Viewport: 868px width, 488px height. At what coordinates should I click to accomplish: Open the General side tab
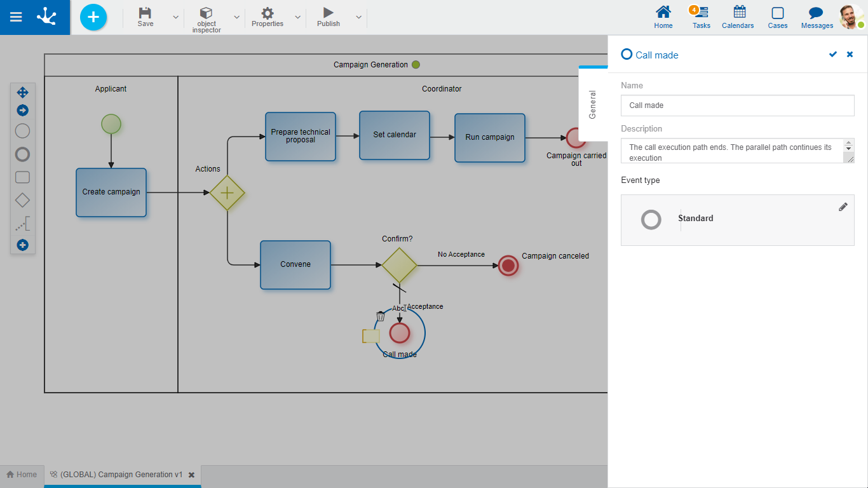click(593, 105)
